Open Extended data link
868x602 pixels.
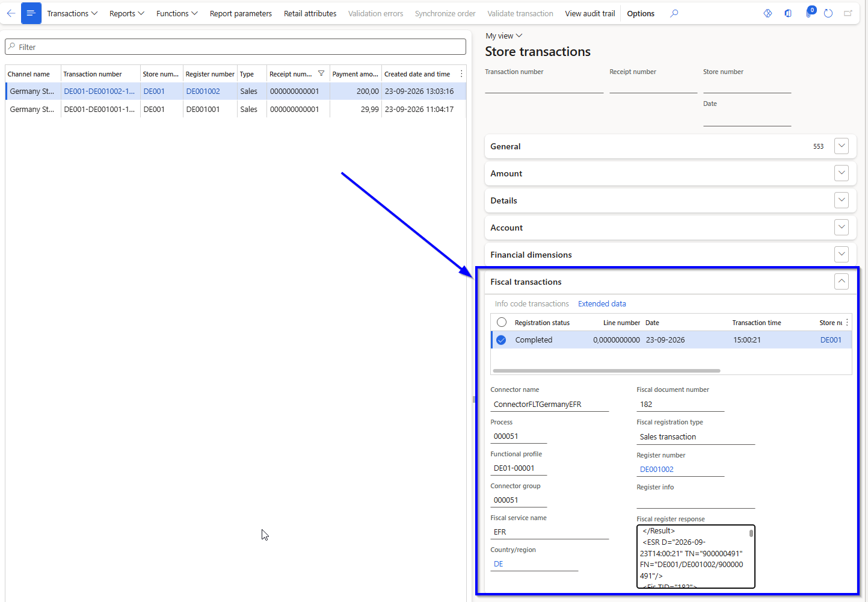pos(602,304)
